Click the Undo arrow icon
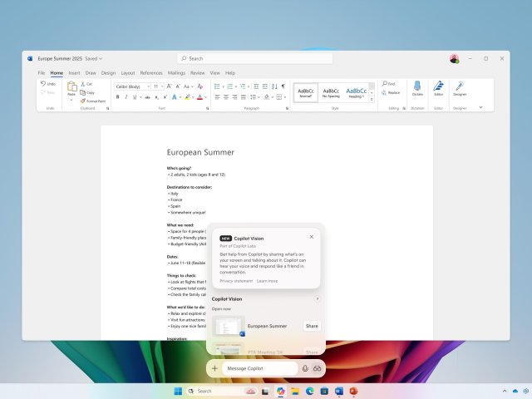The height and width of the screenshot is (399, 532). point(43,83)
